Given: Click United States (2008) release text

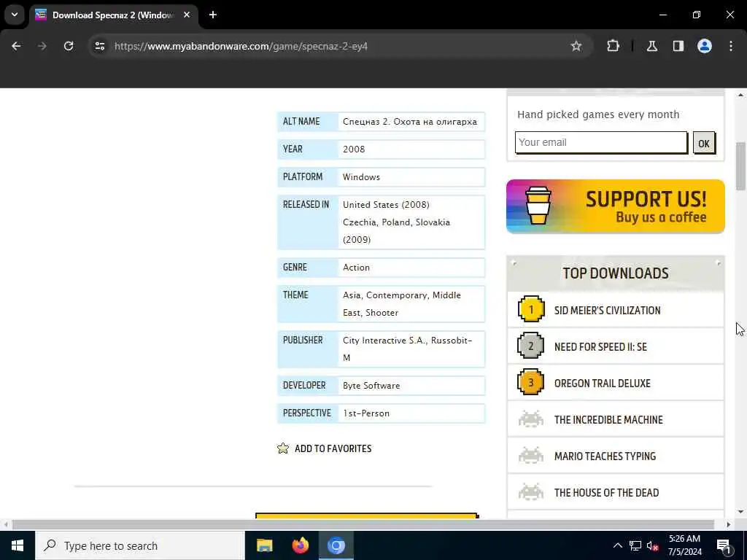Looking at the screenshot, I should click(x=386, y=205).
